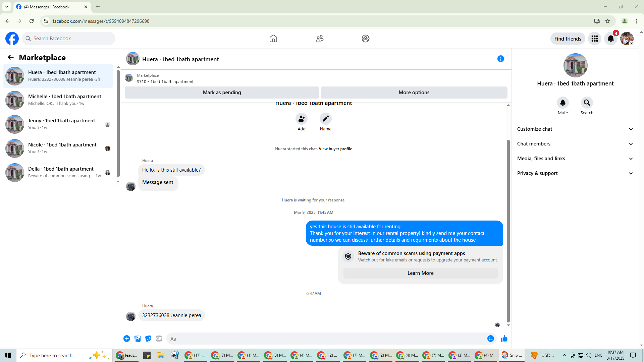Click the "Hello, is this still available?" message

171,170
